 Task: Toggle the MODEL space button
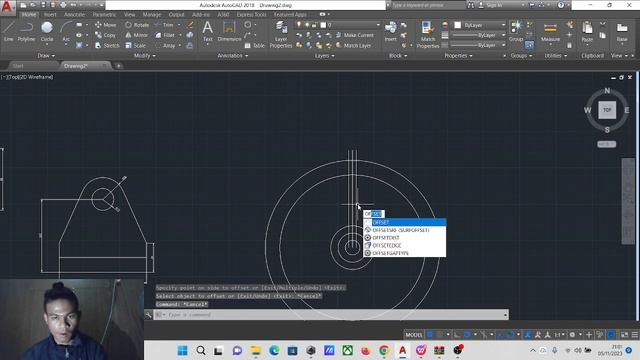(413, 335)
